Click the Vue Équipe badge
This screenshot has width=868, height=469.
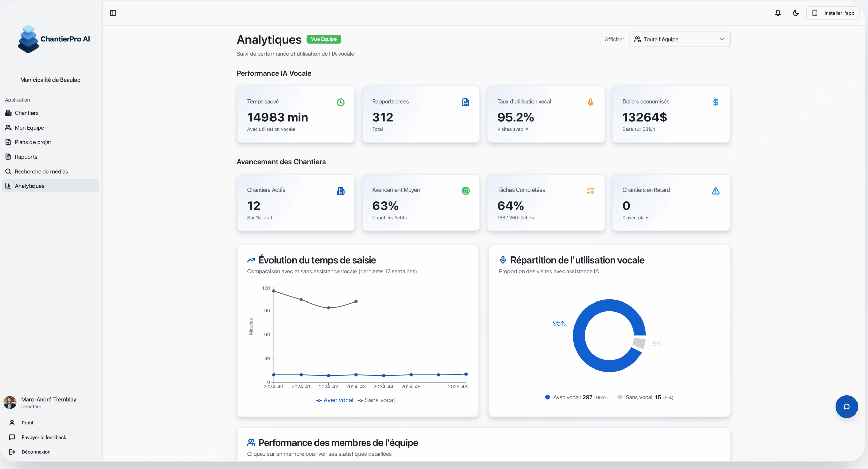(x=323, y=39)
